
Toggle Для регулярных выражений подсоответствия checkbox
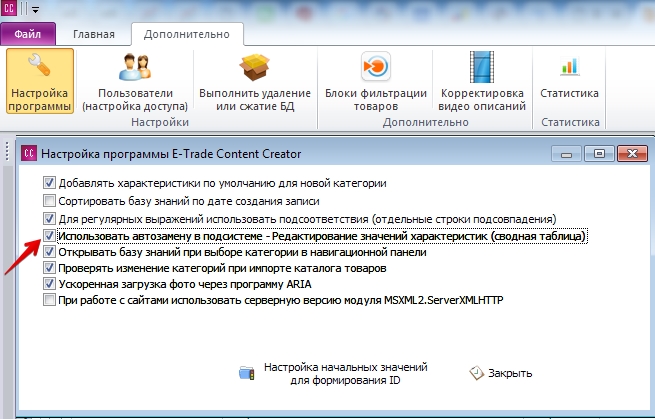coord(49,218)
